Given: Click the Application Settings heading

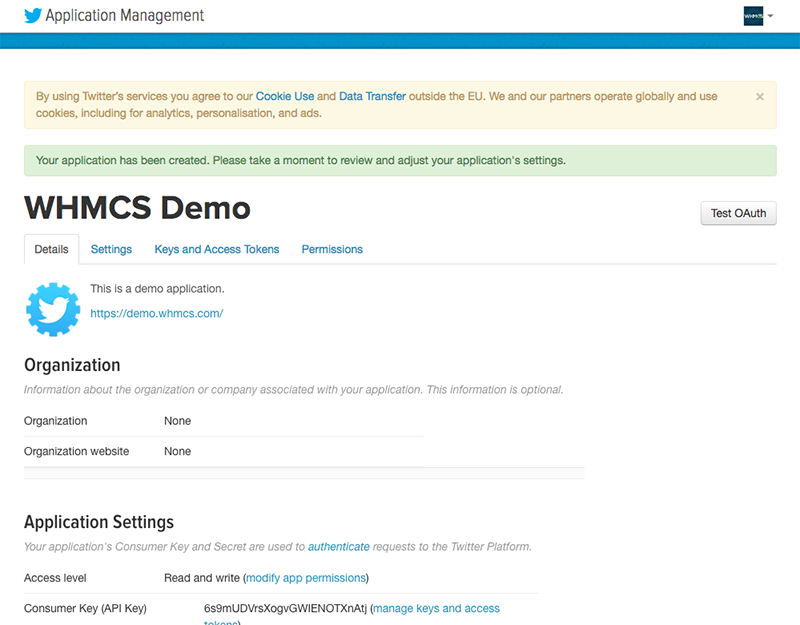Looking at the screenshot, I should click(x=99, y=522).
